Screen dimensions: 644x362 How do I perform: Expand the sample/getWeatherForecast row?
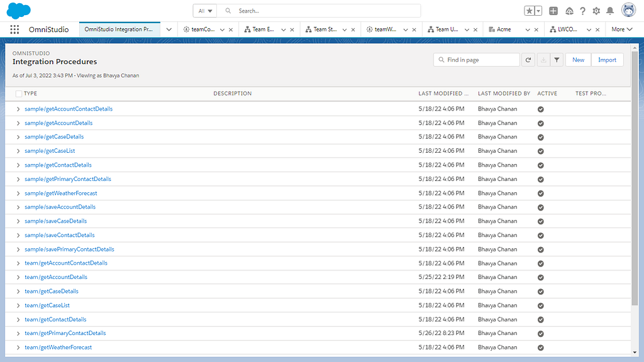point(18,194)
